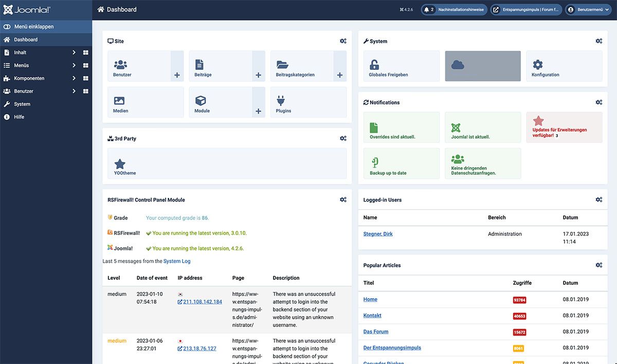Open the Plugins tile

click(x=308, y=102)
